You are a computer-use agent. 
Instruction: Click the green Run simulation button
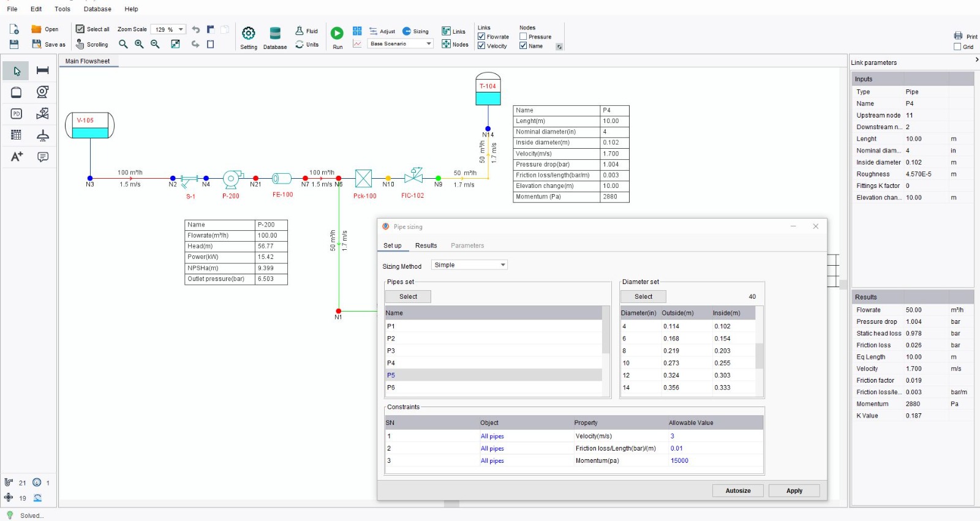coord(337,33)
